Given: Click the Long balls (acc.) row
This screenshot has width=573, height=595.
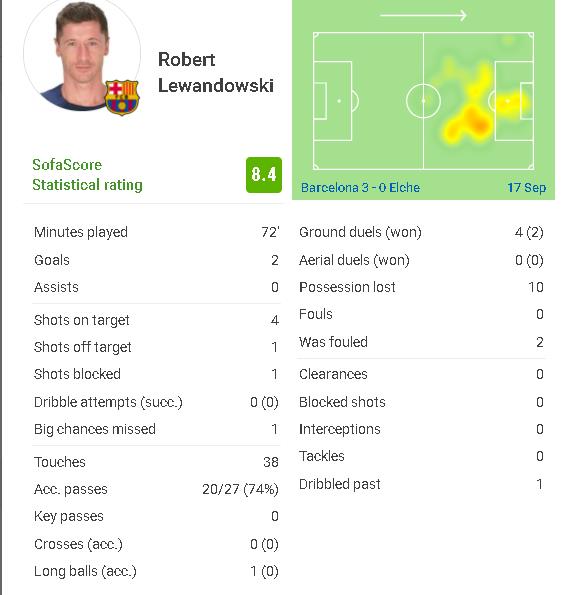Looking at the screenshot, I should [x=156, y=571].
